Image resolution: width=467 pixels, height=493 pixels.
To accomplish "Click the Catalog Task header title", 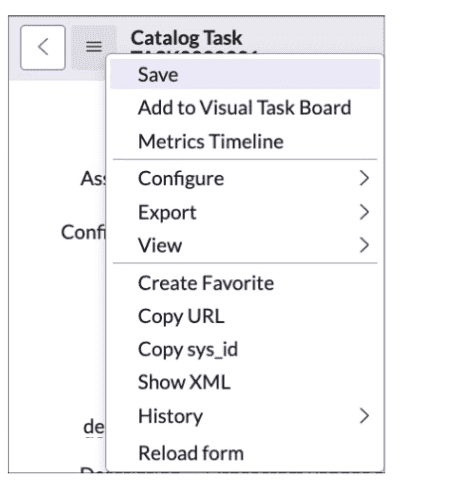I will coord(186,38).
